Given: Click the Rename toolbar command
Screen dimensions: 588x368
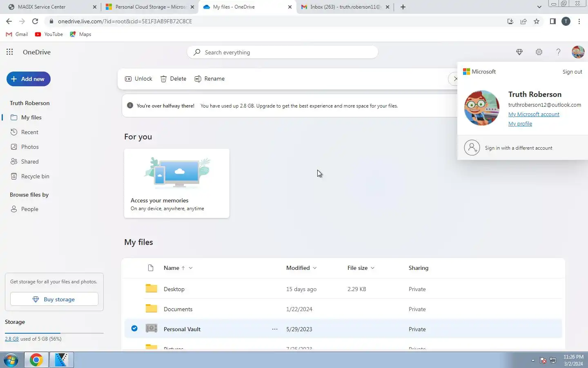Looking at the screenshot, I should pyautogui.click(x=209, y=79).
